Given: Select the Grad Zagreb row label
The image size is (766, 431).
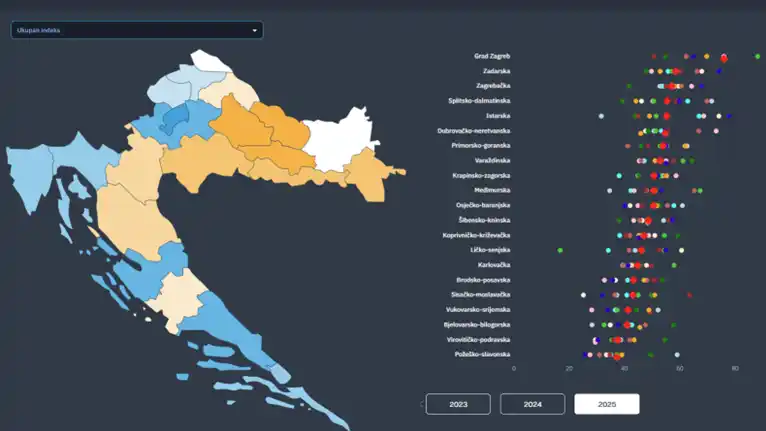Looking at the screenshot, I should coord(492,56).
